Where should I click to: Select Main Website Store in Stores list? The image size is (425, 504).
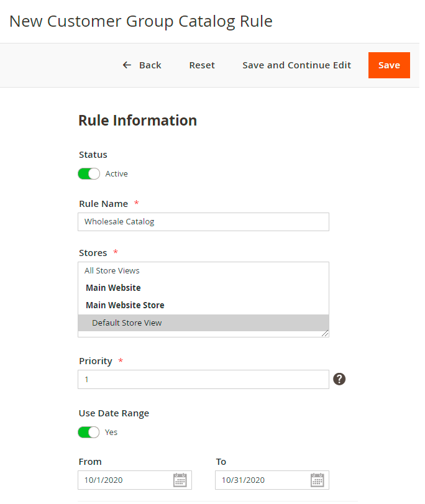tap(125, 306)
